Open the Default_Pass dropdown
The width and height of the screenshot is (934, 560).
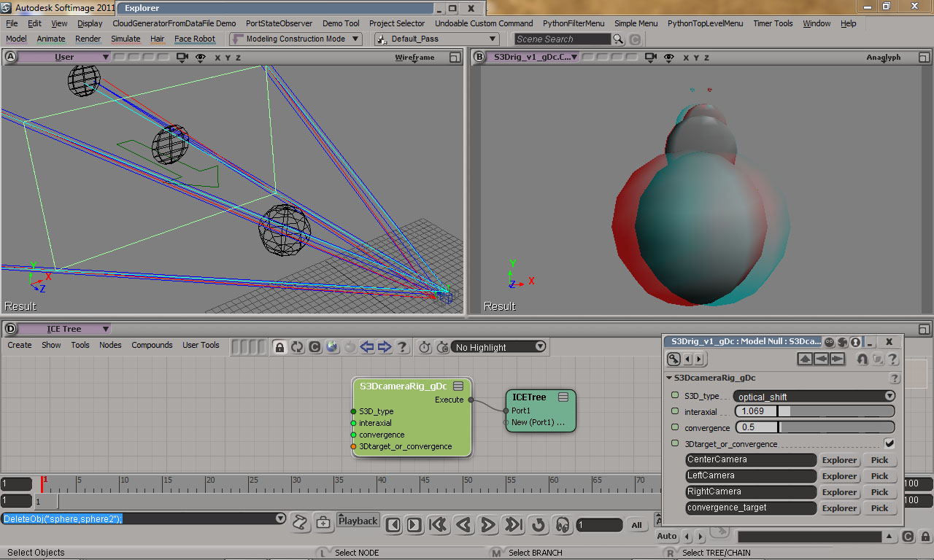point(437,39)
